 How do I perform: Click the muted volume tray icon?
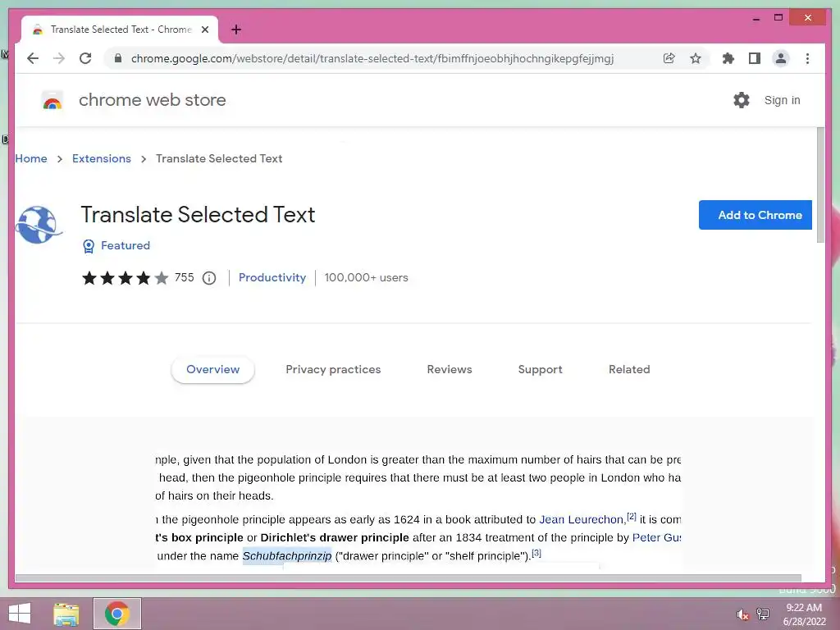[743, 614]
